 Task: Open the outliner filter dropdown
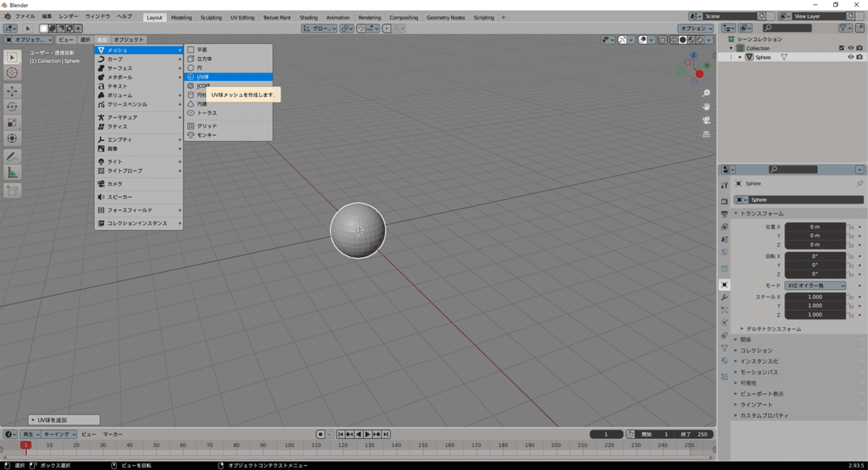click(x=846, y=27)
